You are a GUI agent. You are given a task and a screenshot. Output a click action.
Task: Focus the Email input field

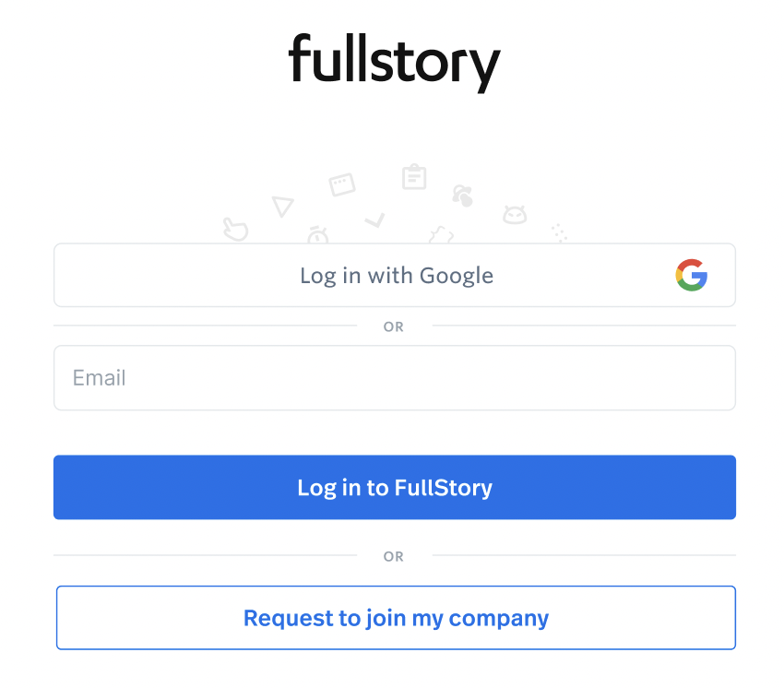(394, 378)
